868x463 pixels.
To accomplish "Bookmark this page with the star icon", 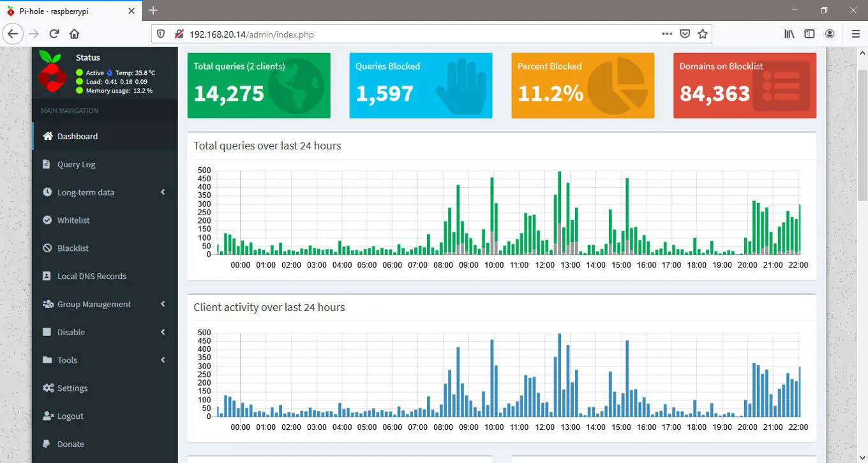I will [x=703, y=34].
